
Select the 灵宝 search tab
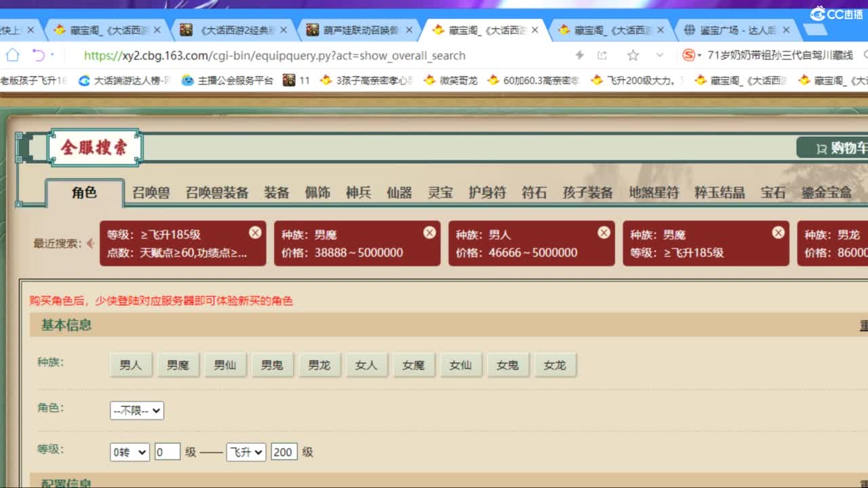click(x=440, y=192)
